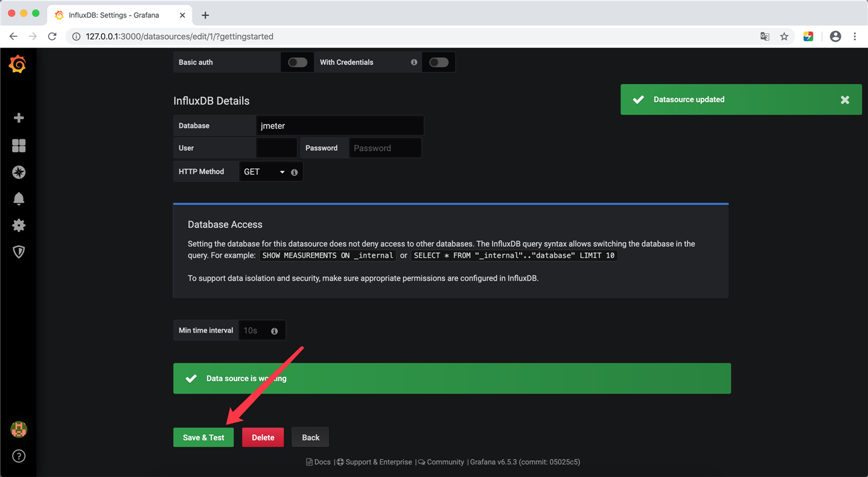Click the SHOW MEASUREMENTS ON _internal code
868x477 pixels.
tap(328, 255)
